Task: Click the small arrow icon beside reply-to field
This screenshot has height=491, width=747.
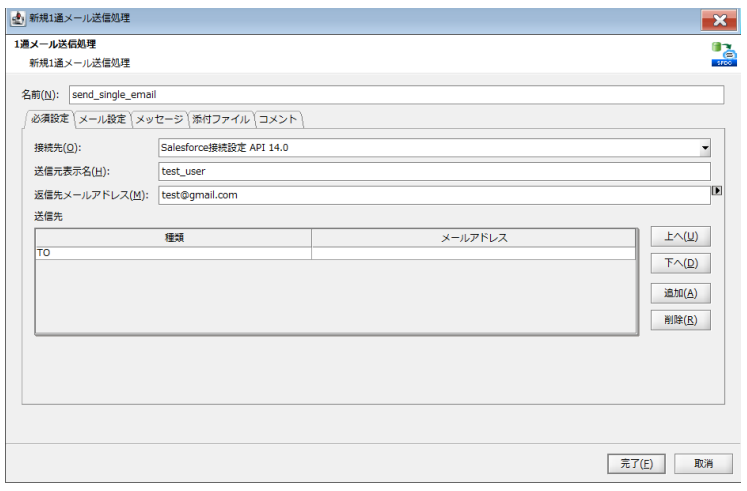Action: click(x=716, y=191)
